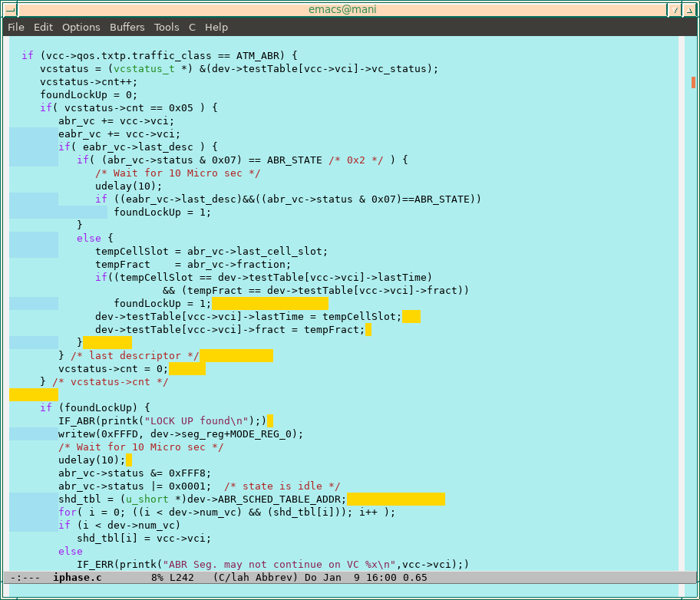Image resolution: width=700 pixels, height=600 pixels.
Task: Click the /* 0x2 */ comment
Action: click(356, 160)
